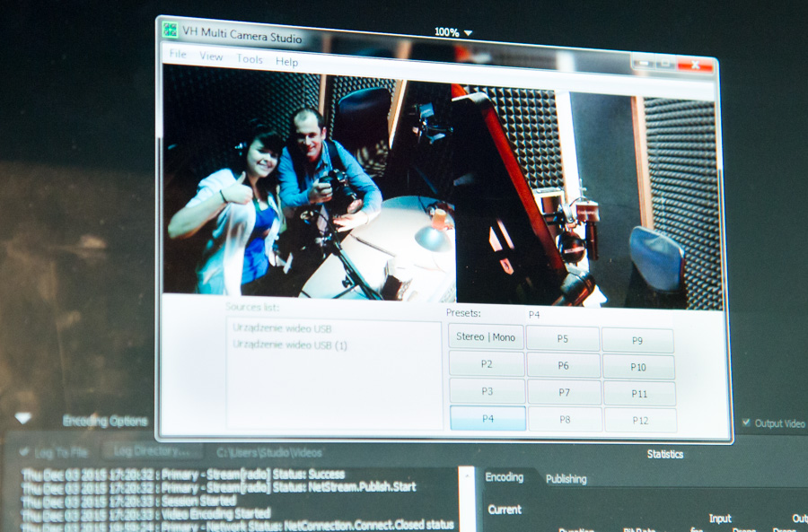
Task: Open the View menu
Action: coord(211,57)
